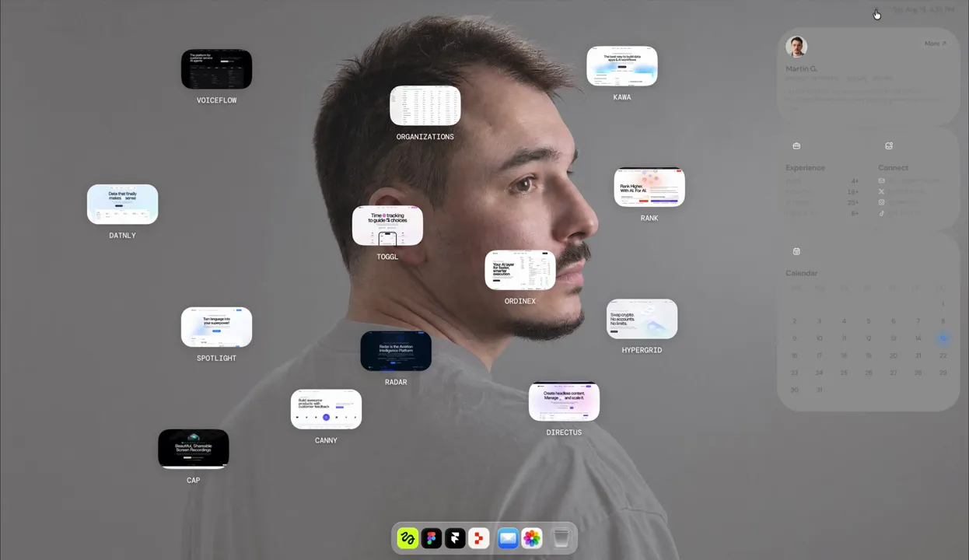Open Photos from the dock
The width and height of the screenshot is (969, 560).
532,538
